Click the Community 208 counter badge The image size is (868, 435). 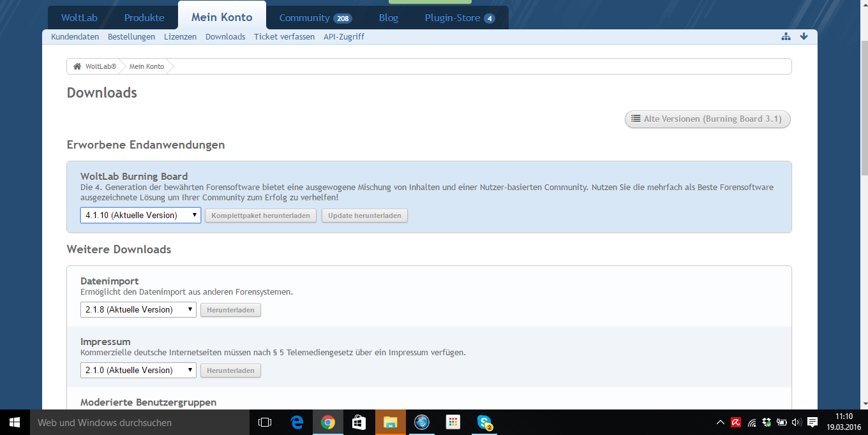(343, 18)
